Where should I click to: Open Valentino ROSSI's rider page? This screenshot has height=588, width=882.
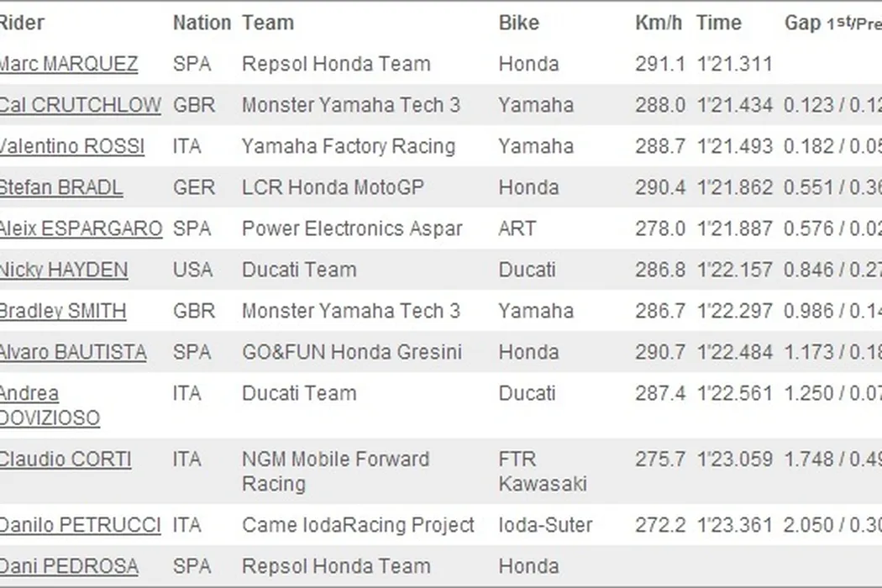(x=71, y=146)
